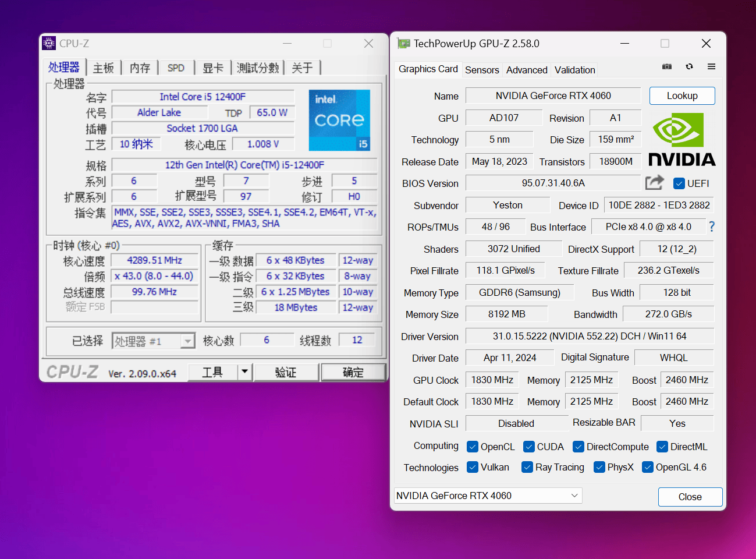Image resolution: width=756 pixels, height=559 pixels.
Task: Click the Bus Interface question mark
Action: tap(711, 227)
